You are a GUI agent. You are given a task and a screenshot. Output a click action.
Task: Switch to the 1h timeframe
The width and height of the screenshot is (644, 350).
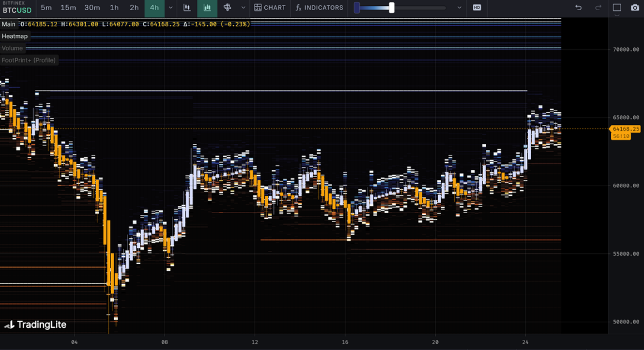point(114,8)
